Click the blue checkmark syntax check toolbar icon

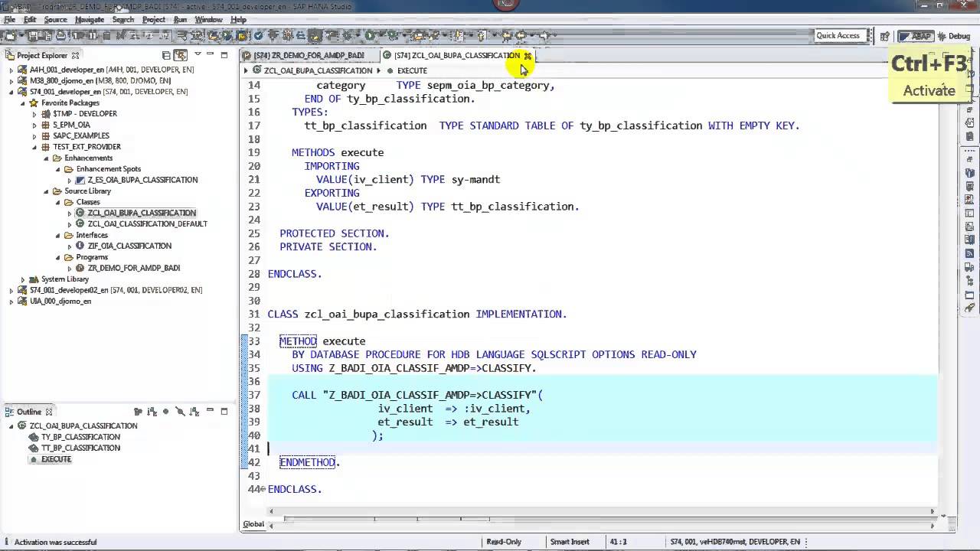[x=260, y=35]
